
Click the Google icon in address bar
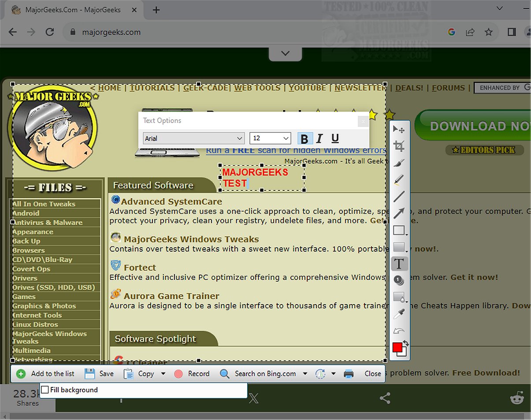tap(451, 32)
